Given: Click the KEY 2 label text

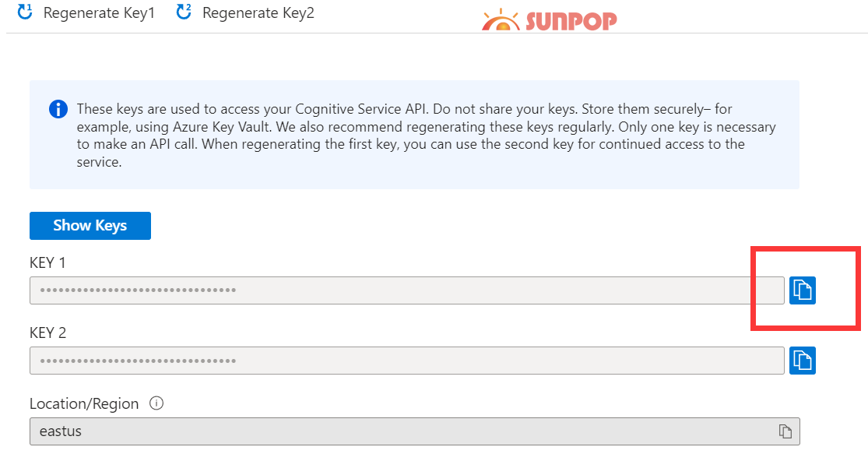Looking at the screenshot, I should (48, 333).
